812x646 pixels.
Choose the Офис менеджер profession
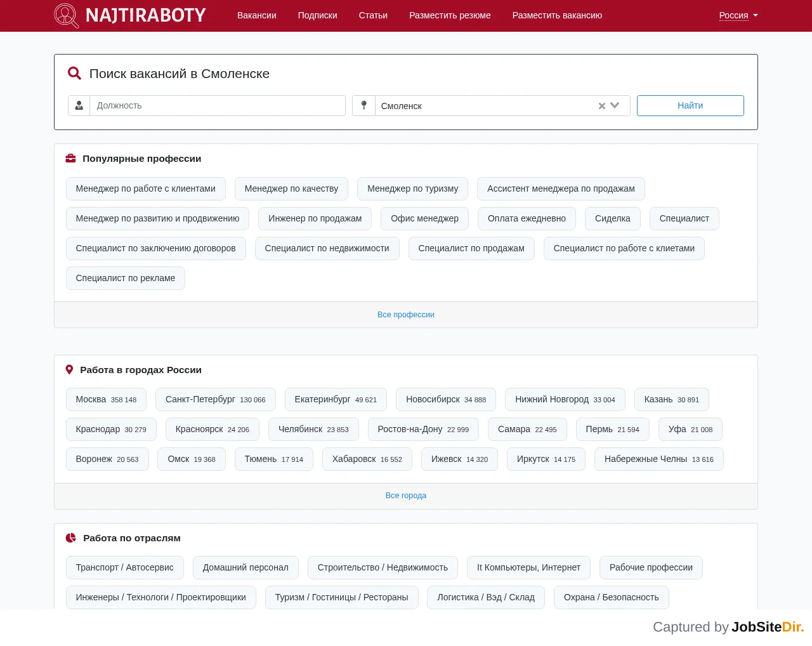[x=424, y=218]
